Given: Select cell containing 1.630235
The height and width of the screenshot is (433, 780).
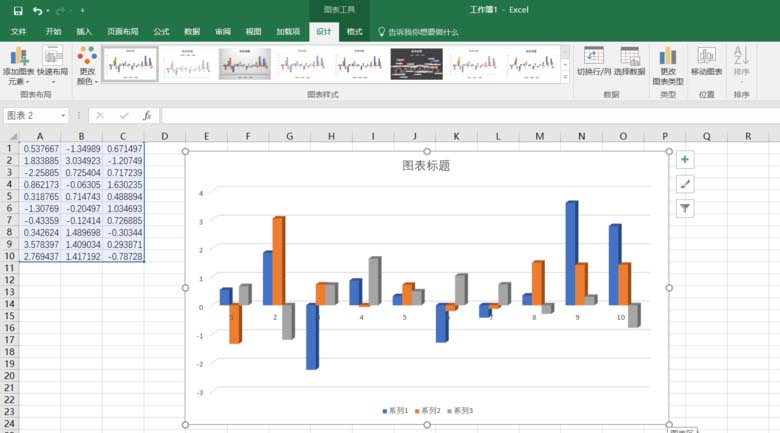Looking at the screenshot, I should 123,185.
